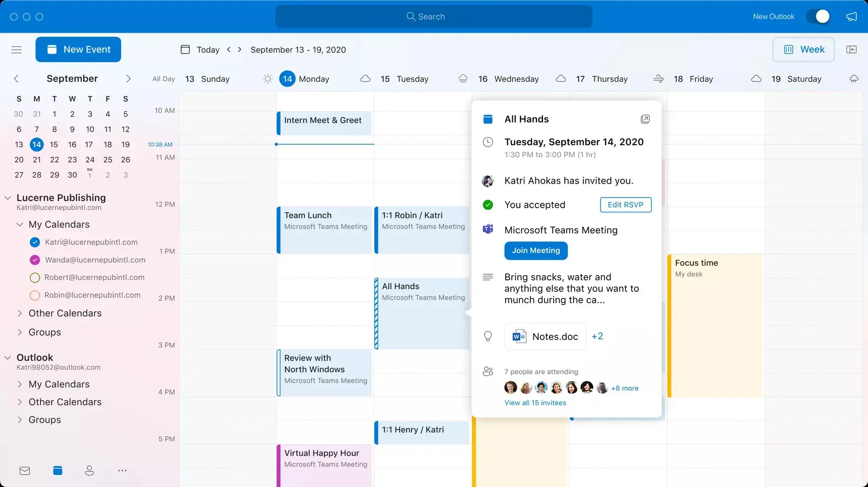Collapse the right pane with the panel icon
868x487 pixels.
point(852,49)
